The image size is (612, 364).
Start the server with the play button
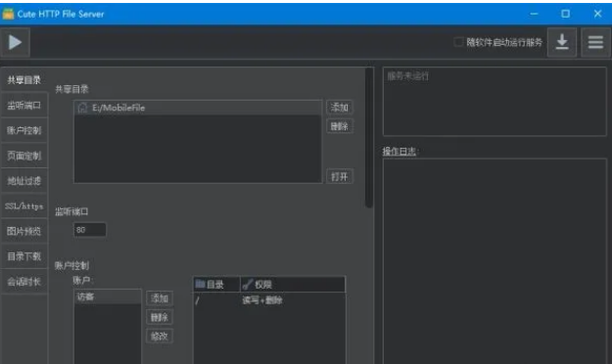(x=16, y=42)
